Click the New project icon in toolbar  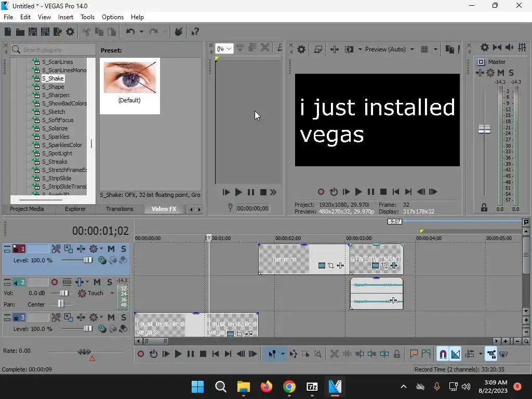8,32
